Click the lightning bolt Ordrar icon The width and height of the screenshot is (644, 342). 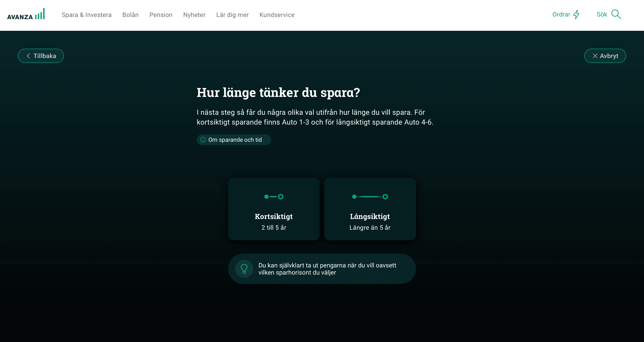coord(576,15)
